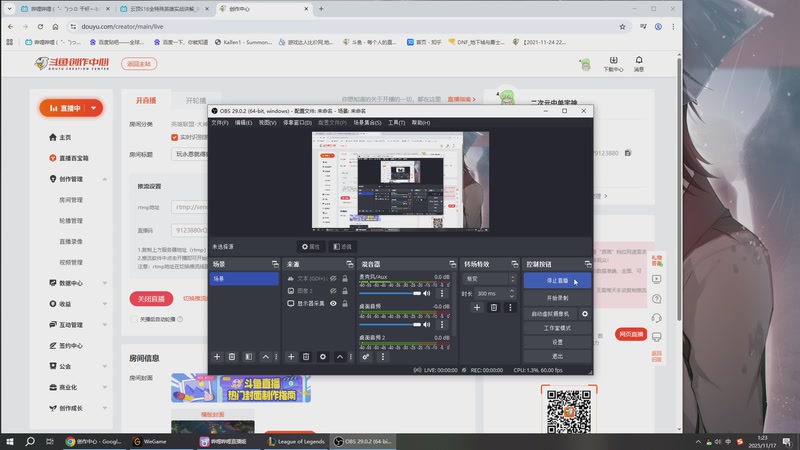Image resolution: width=800 pixels, height=450 pixels.
Task: Click the 停止直播 button in OBS controls
Action: pos(557,281)
